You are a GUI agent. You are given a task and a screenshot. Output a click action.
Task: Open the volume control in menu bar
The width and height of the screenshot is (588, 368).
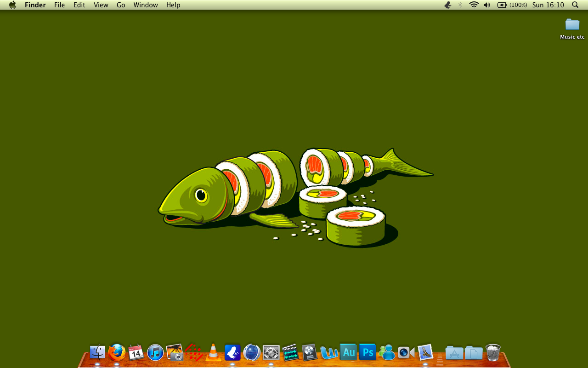pos(487,5)
